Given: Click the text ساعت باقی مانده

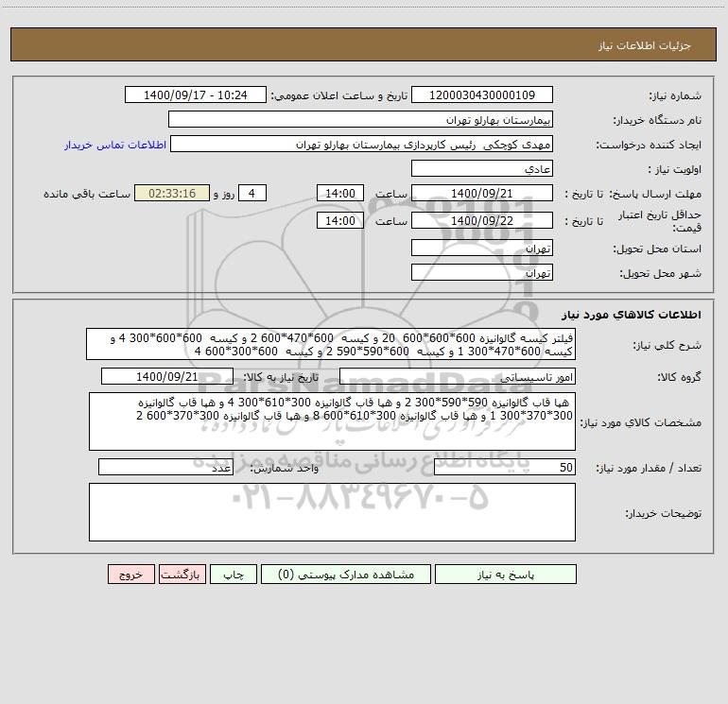Looking at the screenshot, I should coord(87,194).
